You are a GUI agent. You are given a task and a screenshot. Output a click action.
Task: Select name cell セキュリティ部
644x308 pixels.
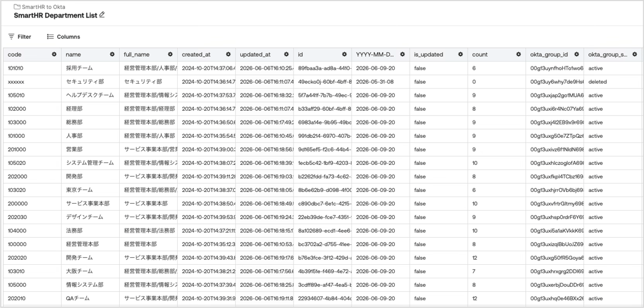[90, 82]
